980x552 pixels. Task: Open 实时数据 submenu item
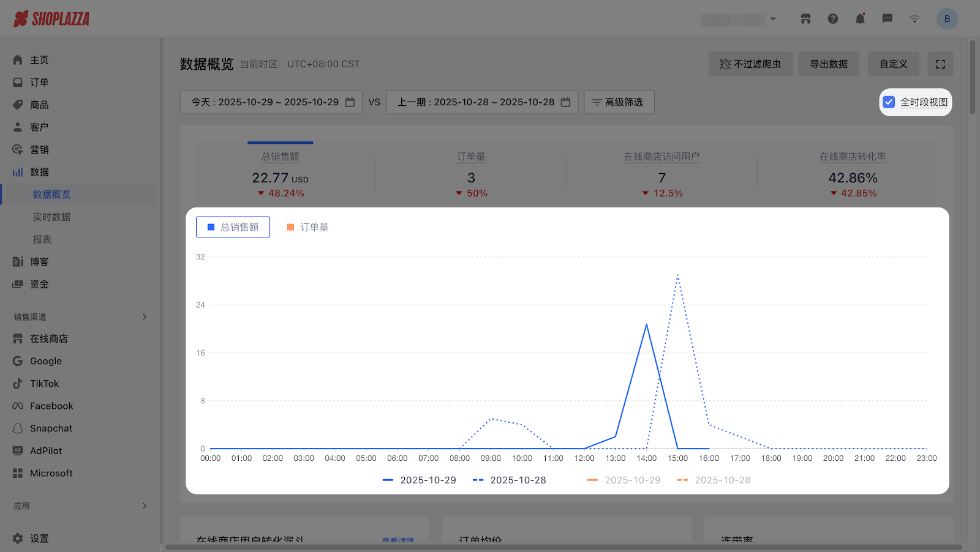point(51,217)
